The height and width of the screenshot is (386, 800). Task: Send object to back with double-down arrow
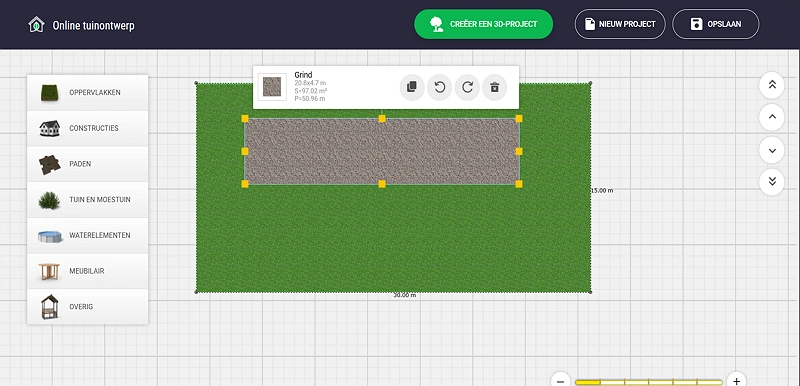pyautogui.click(x=771, y=182)
